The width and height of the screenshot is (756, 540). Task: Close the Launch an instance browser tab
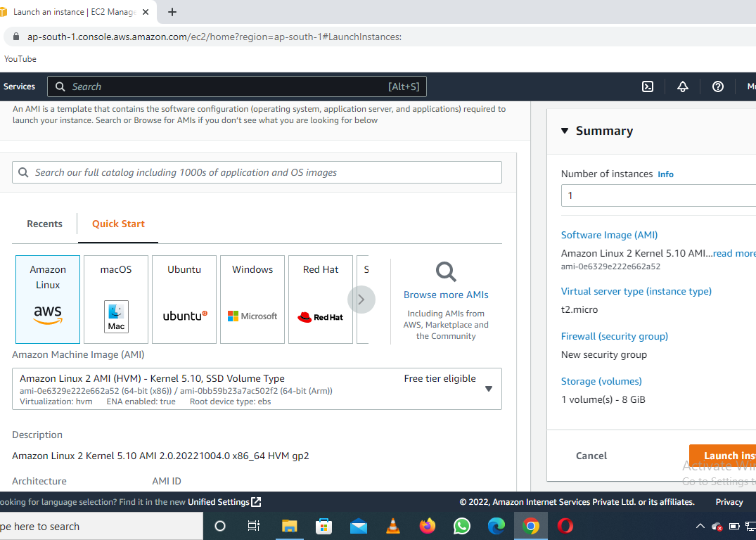point(146,12)
